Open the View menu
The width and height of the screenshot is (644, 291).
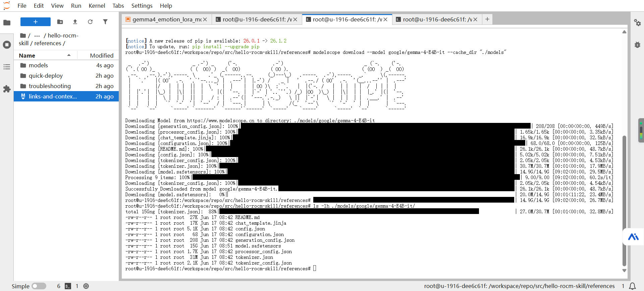coord(57,6)
